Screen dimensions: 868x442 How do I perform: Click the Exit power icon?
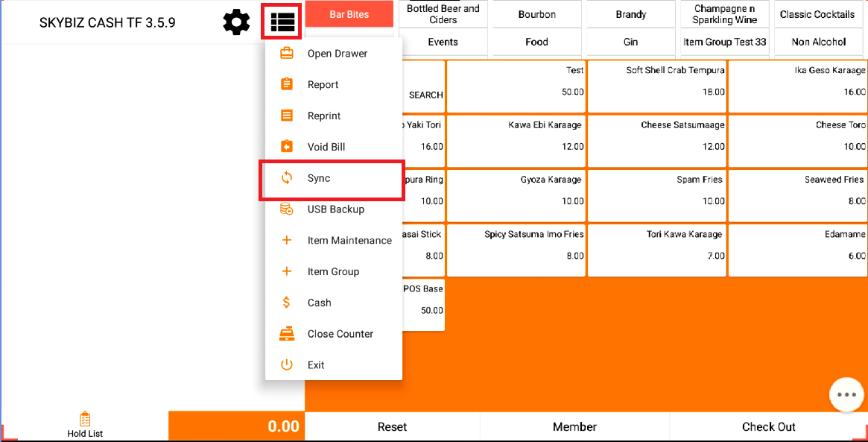point(287,365)
